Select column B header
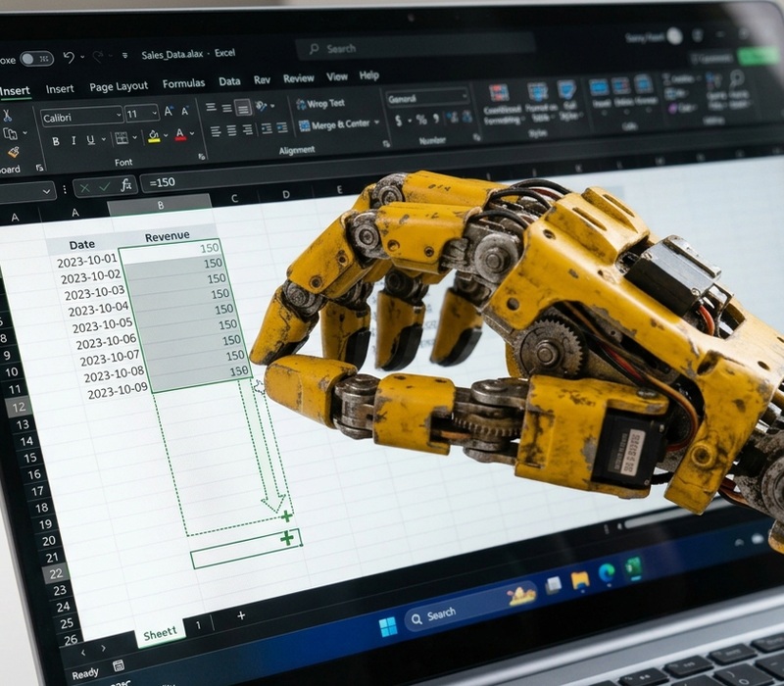Viewport: 784px width, 686px height. point(160,205)
